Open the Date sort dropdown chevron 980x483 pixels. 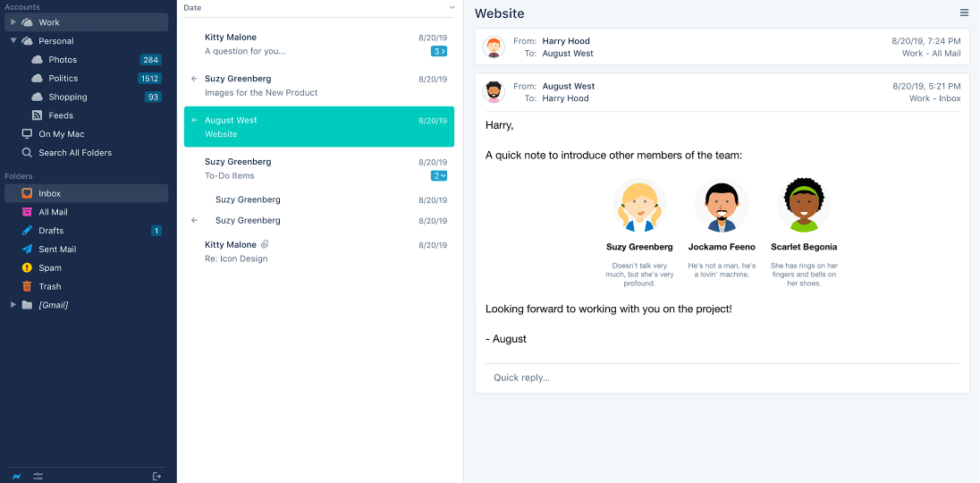(452, 8)
